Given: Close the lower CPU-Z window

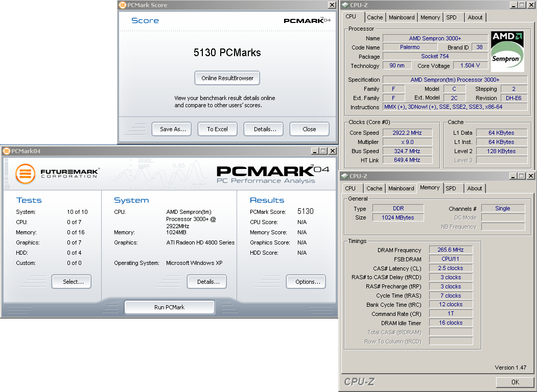Looking at the screenshot, I should [x=530, y=176].
